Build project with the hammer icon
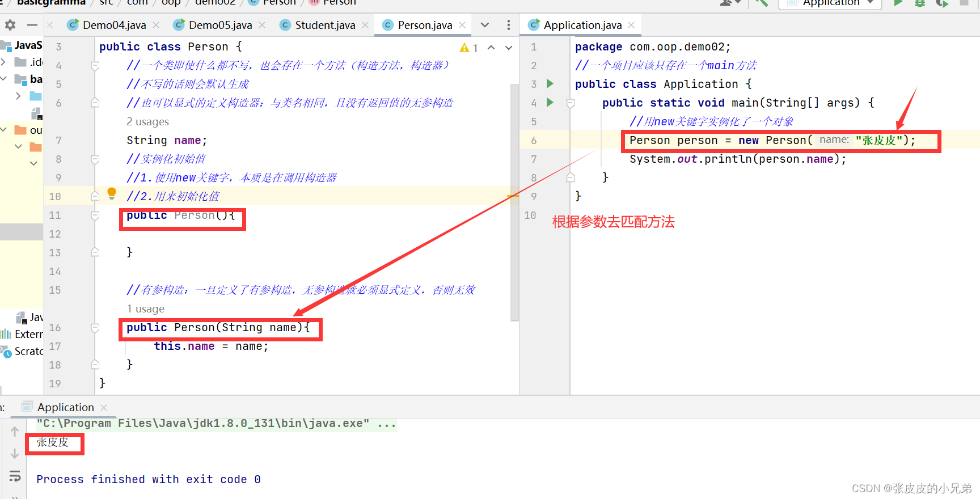The width and height of the screenshot is (980, 499). pos(761,2)
